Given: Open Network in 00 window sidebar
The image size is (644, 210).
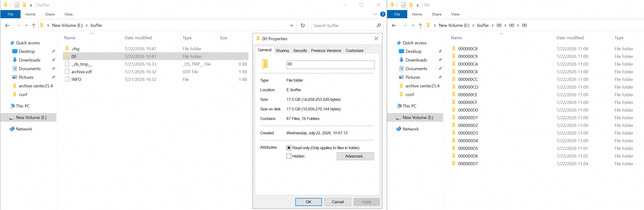Looking at the screenshot, I should [411, 129].
